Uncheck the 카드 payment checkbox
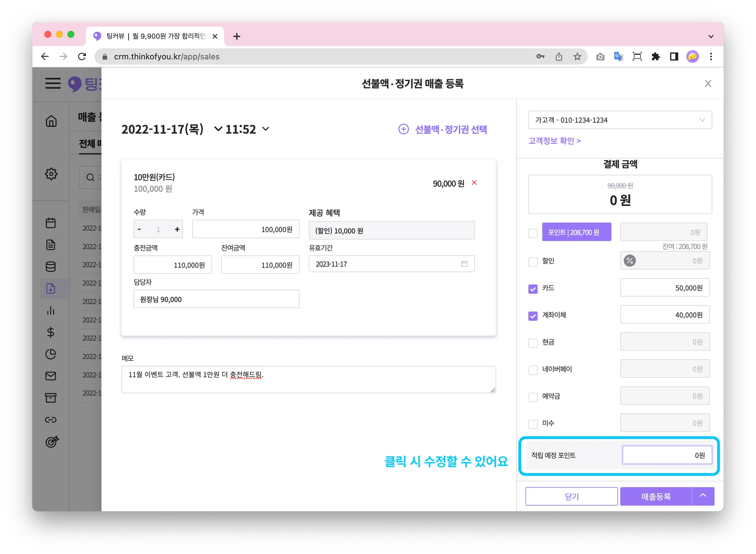This screenshot has width=756, height=554. 533,289
